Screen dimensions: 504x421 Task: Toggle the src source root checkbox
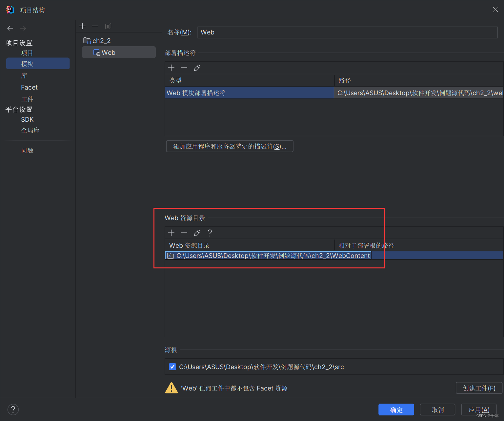click(172, 367)
